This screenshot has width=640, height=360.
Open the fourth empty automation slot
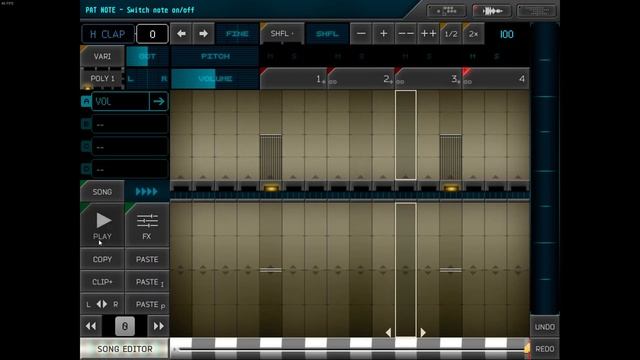(x=130, y=169)
